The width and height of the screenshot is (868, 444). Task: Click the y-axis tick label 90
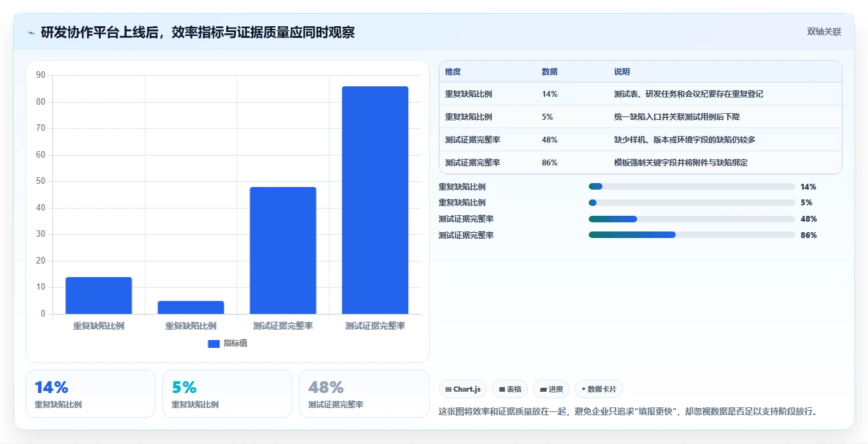point(41,75)
